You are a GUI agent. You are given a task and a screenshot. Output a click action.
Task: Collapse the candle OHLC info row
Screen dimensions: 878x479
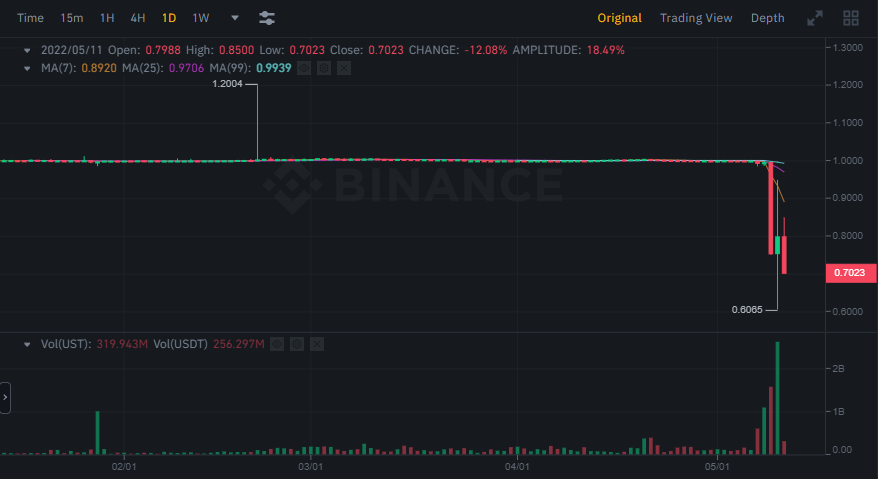pos(27,49)
